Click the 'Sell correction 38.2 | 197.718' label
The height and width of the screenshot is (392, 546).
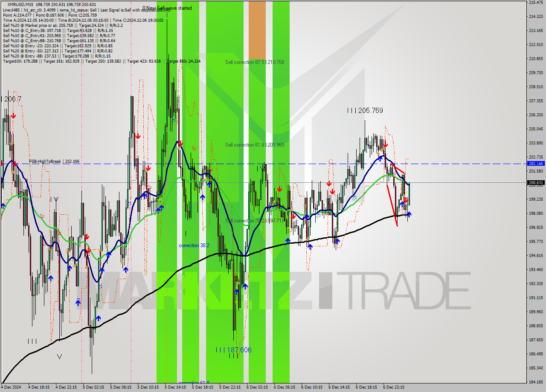255,221
